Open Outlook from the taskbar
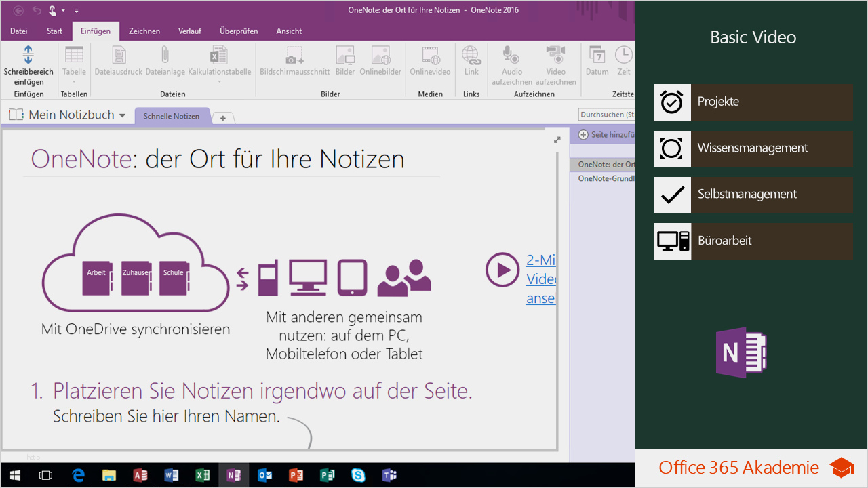 pyautogui.click(x=264, y=475)
